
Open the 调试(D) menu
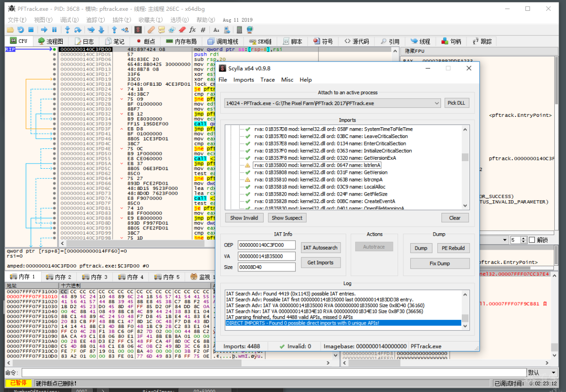pyautogui.click(x=69, y=20)
